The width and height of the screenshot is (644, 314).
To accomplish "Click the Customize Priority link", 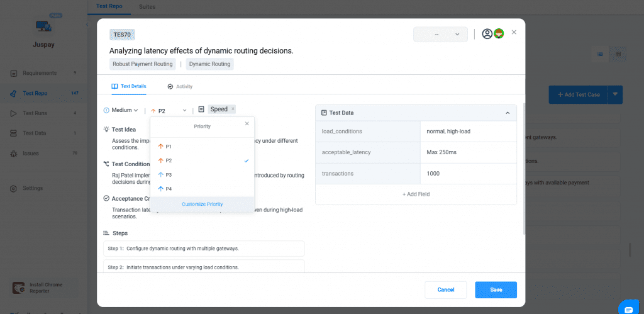I will [202, 204].
